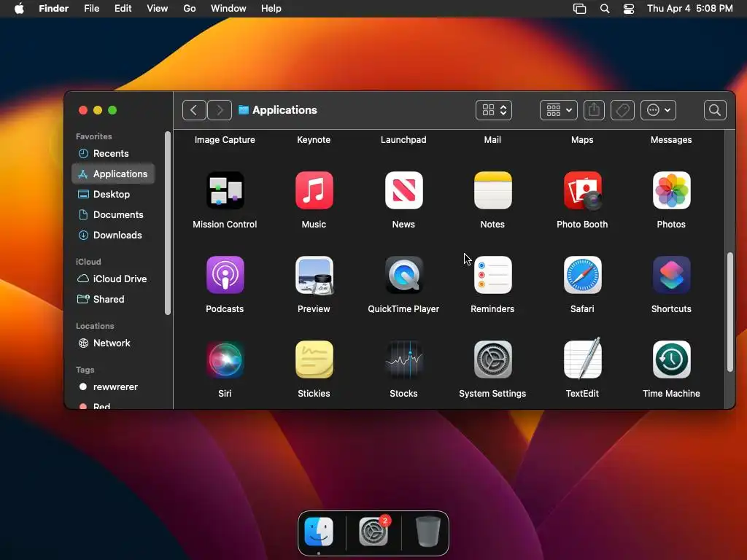Open the File menu
Image resolution: width=747 pixels, height=560 pixels.
pos(91,9)
